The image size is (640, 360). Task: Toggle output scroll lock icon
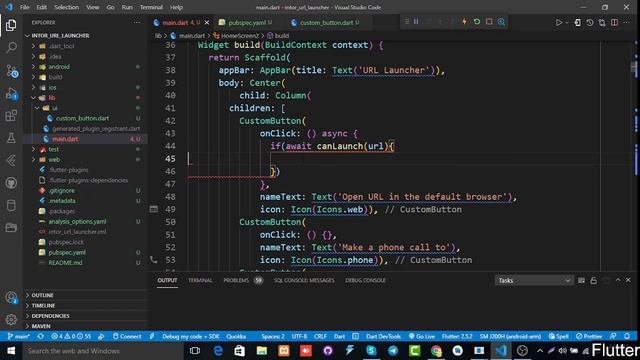(593, 280)
